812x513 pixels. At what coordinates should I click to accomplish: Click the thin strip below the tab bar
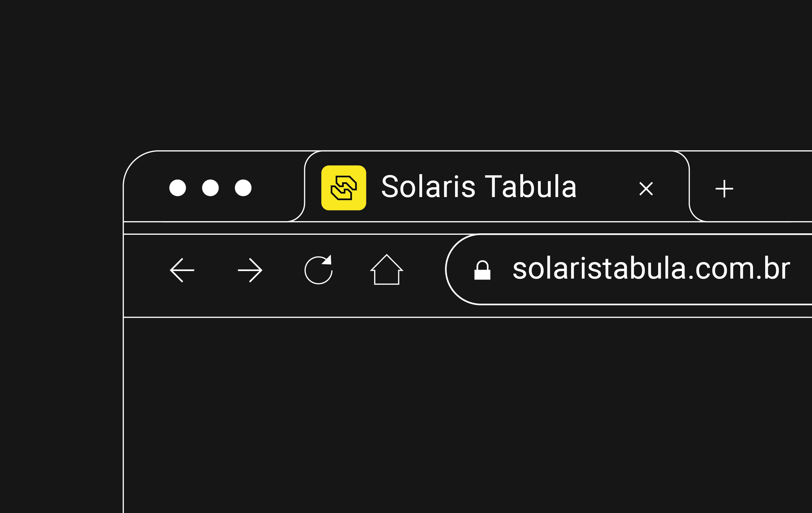pyautogui.click(x=467, y=228)
